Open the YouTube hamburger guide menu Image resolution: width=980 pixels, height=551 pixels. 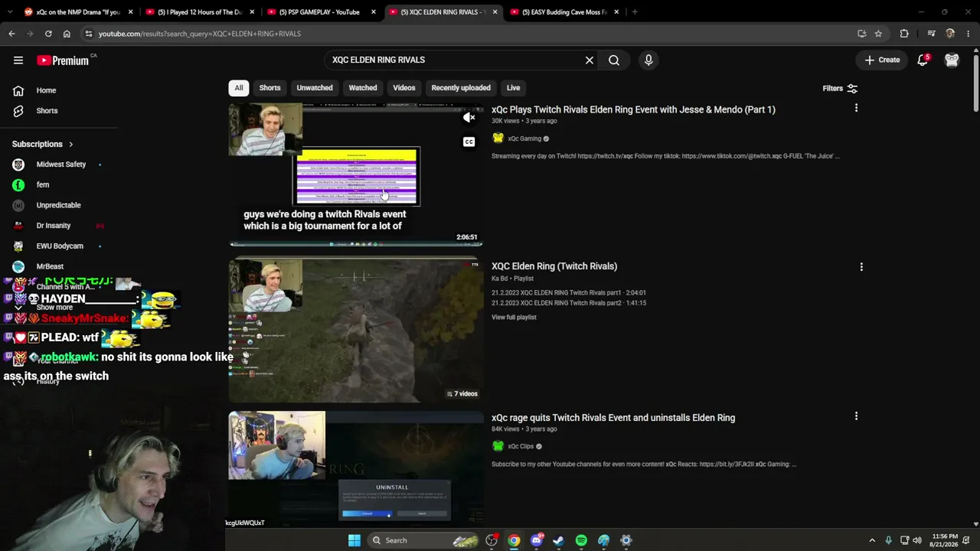(18, 60)
